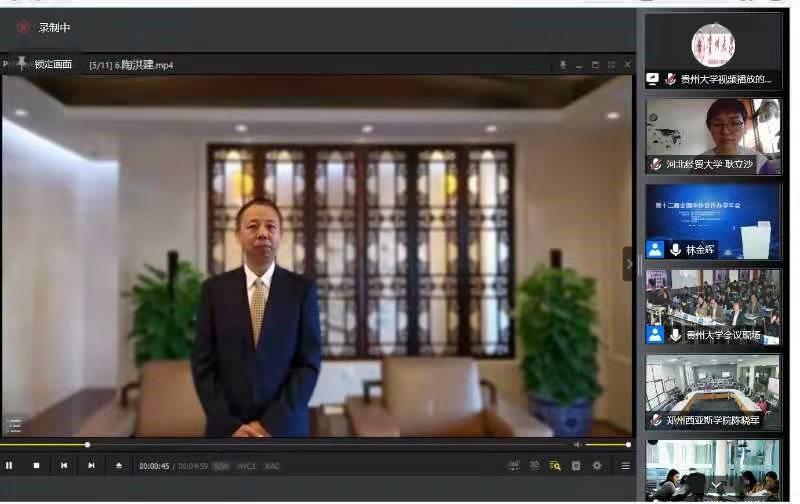Select the 贵州大学会议现场 video tile

[713, 307]
